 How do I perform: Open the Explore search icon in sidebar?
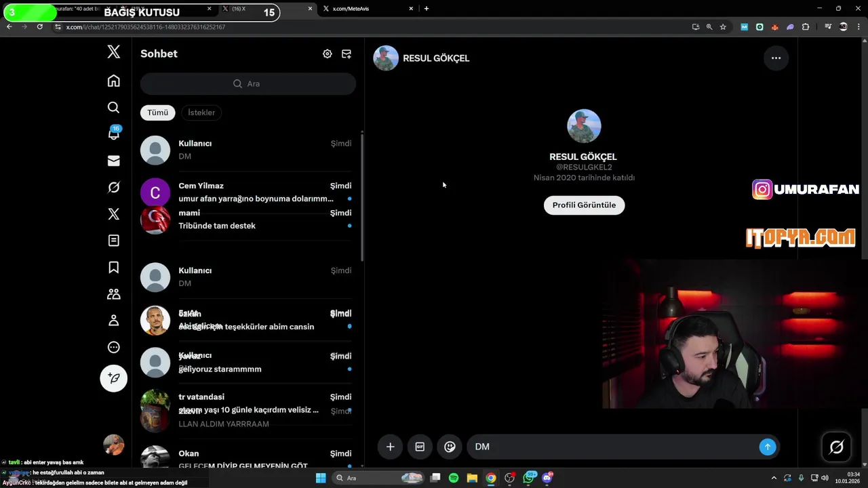[114, 107]
